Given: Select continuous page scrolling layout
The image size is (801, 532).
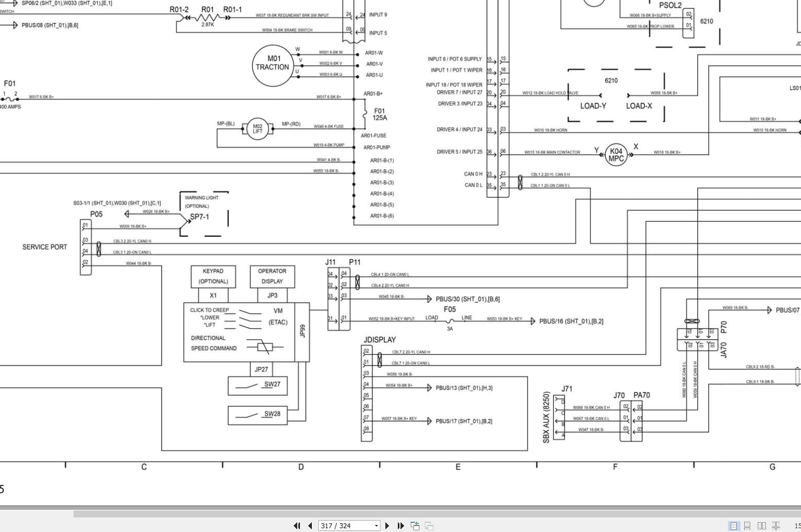Looking at the screenshot, I should pyautogui.click(x=747, y=526).
